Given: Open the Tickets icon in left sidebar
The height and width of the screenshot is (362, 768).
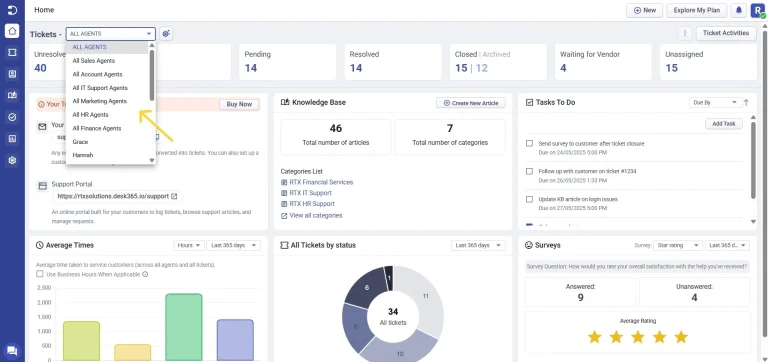Looking at the screenshot, I should click(12, 52).
